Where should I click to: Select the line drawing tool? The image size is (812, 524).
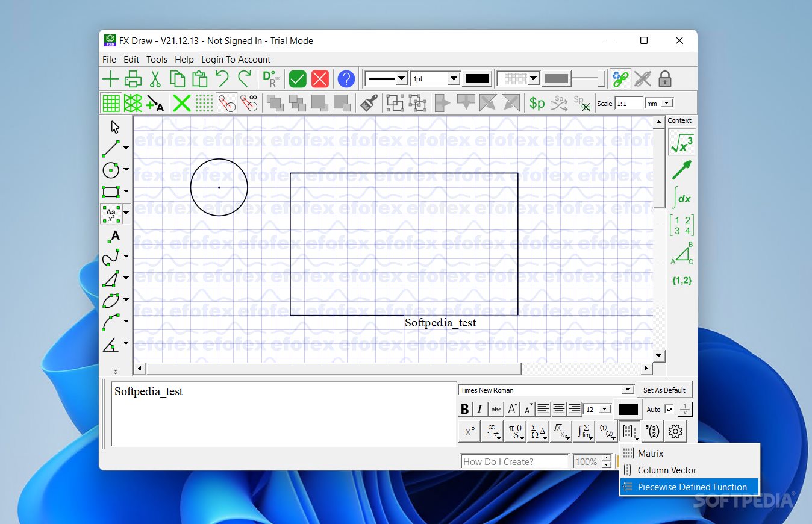click(111, 148)
